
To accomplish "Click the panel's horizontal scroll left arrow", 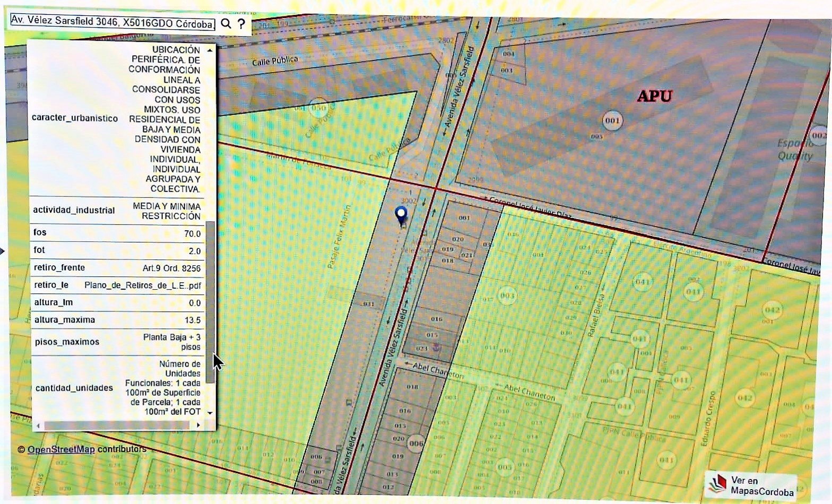I will click(x=38, y=425).
